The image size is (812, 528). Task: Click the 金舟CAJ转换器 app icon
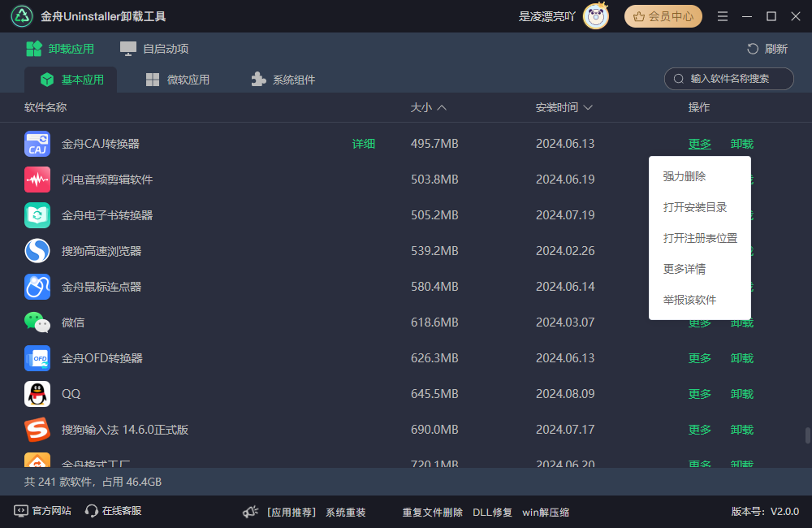pos(37,144)
